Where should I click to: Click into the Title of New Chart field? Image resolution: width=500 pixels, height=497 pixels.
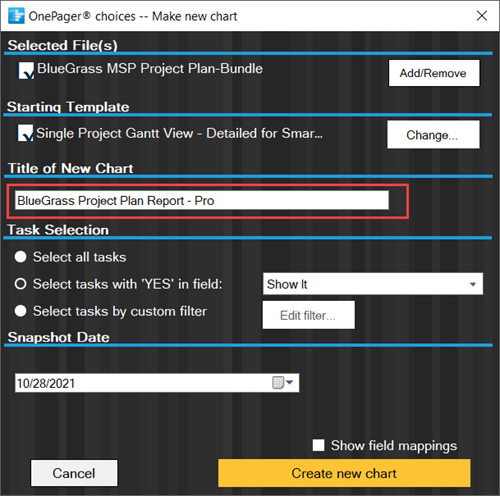(x=202, y=200)
